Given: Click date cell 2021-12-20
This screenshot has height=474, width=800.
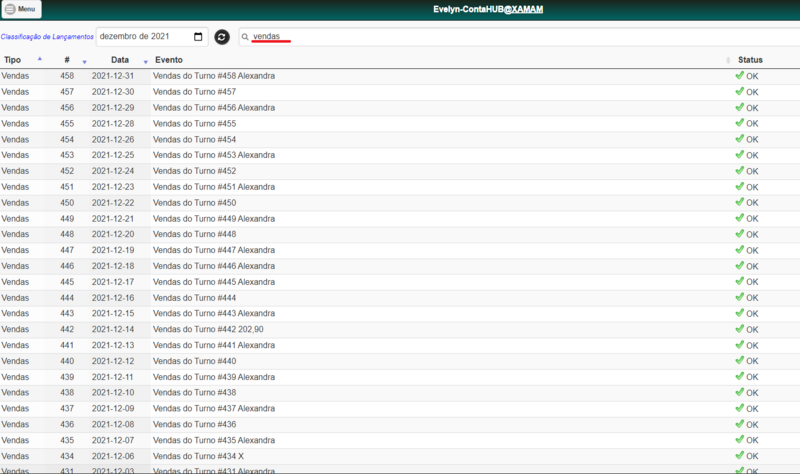Looking at the screenshot, I should (x=113, y=234).
